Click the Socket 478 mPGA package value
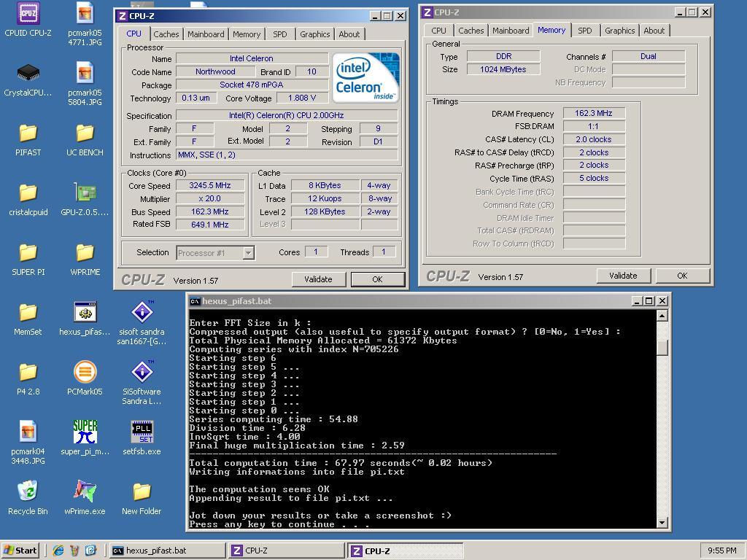 252,85
